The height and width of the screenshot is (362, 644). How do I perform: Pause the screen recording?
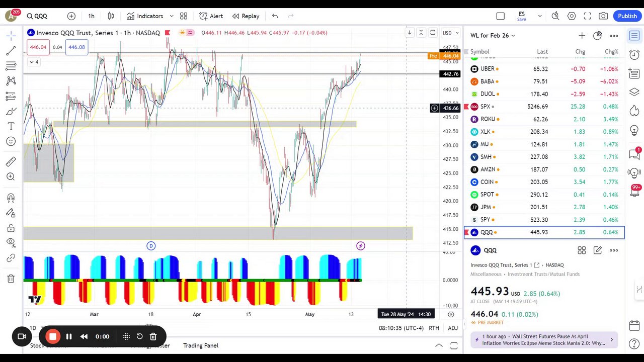click(x=69, y=336)
